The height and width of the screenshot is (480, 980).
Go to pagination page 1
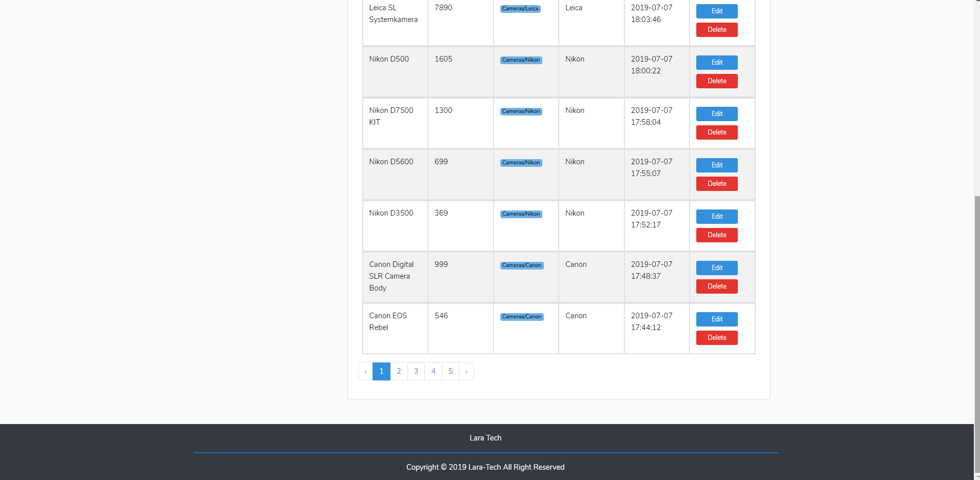click(x=381, y=371)
